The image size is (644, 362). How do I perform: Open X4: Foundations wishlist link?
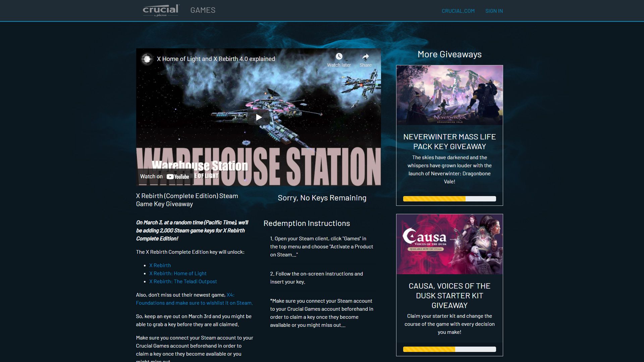coord(194,299)
